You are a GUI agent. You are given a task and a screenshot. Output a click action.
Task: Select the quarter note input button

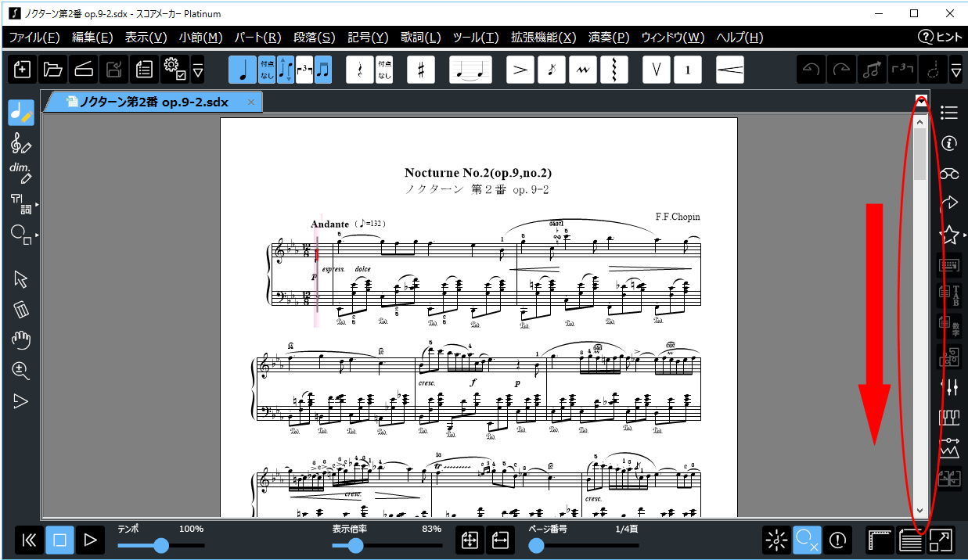243,70
